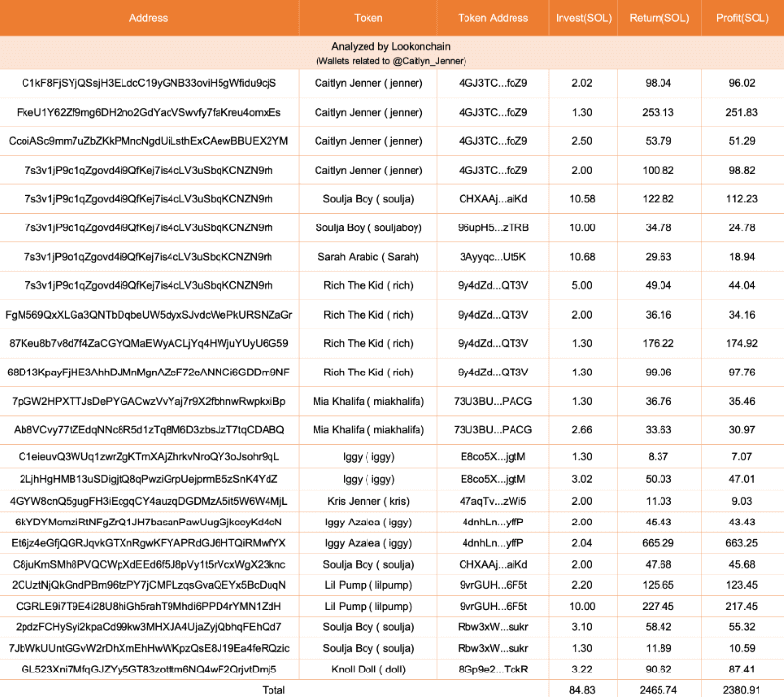Image resolution: width=784 pixels, height=697 pixels.
Task: Click the 'Total' row label
Action: 273,690
